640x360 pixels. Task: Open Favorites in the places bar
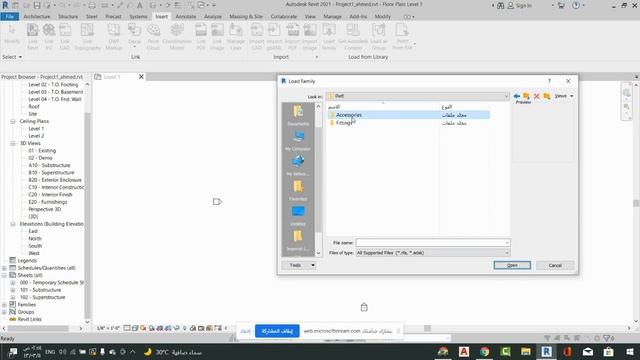(298, 191)
